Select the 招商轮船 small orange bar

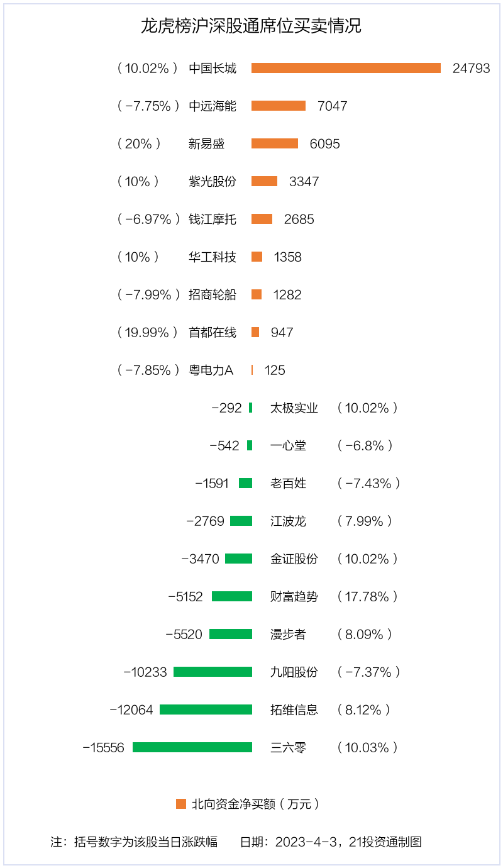tap(257, 294)
